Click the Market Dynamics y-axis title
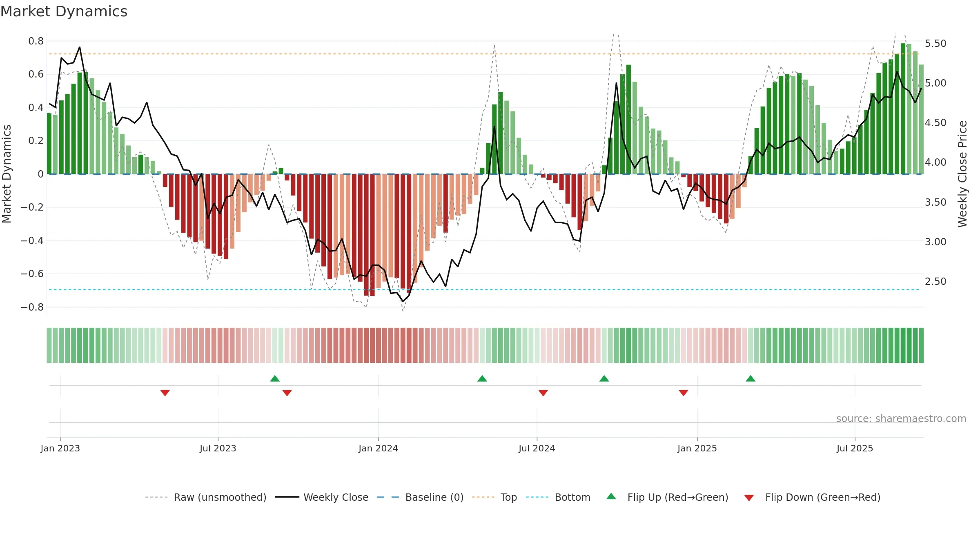The image size is (980, 551). pos(7,174)
